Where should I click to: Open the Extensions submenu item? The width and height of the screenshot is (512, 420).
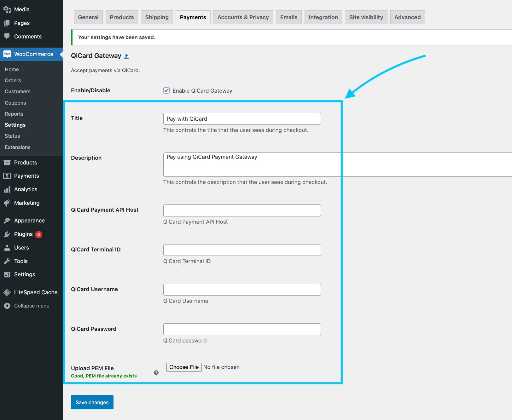click(x=18, y=147)
